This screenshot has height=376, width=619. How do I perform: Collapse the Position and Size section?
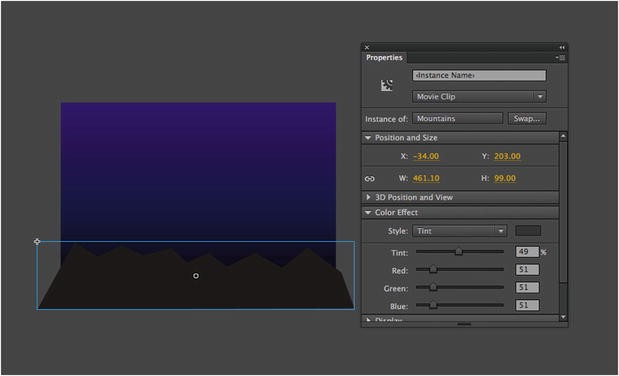(x=368, y=138)
